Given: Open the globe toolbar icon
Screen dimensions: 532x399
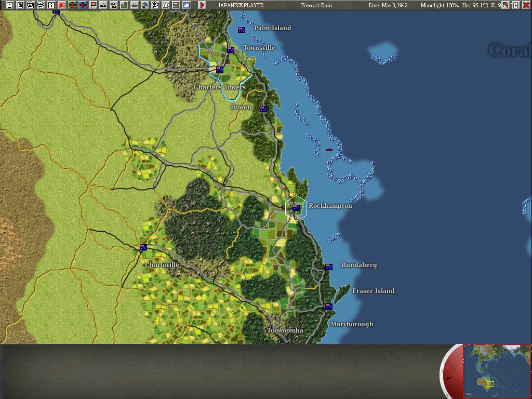Looking at the screenshot, I should click(x=145, y=5).
